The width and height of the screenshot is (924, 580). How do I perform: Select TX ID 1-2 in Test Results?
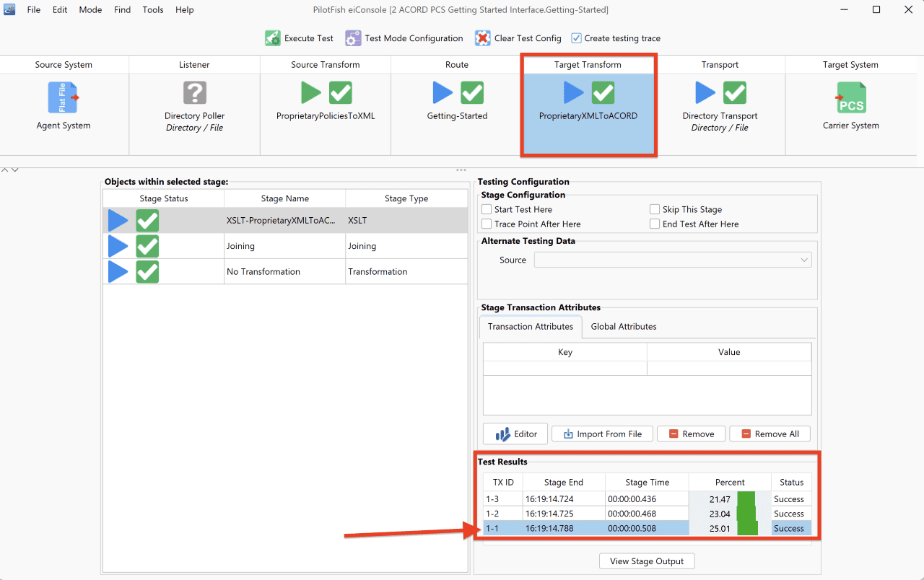(503, 514)
